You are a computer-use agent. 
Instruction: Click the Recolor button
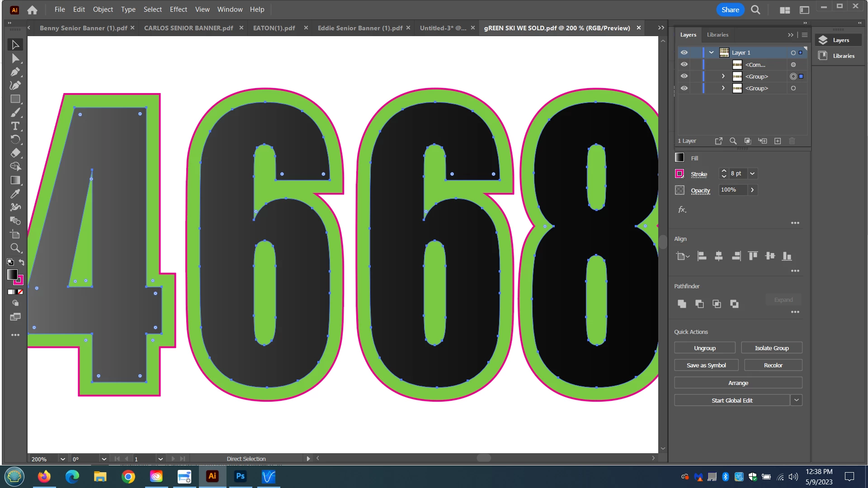click(x=773, y=365)
